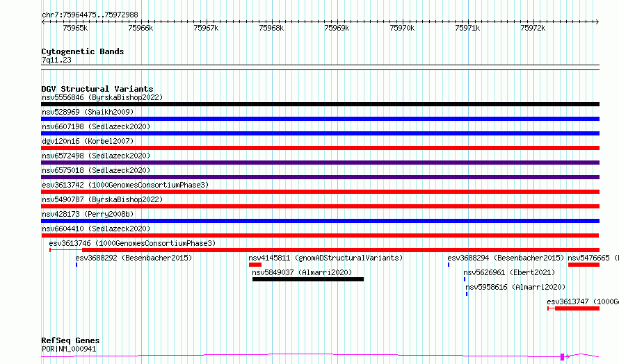Image resolution: width=619 pixels, height=364 pixels.
Task: Click the red bar under esv3613747
Action: pyautogui.click(x=577, y=308)
